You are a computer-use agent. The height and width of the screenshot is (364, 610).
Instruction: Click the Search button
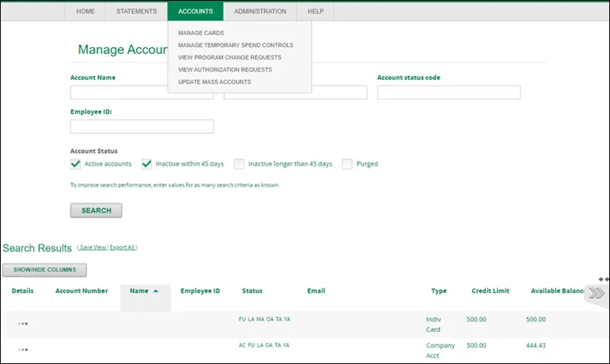tap(96, 210)
